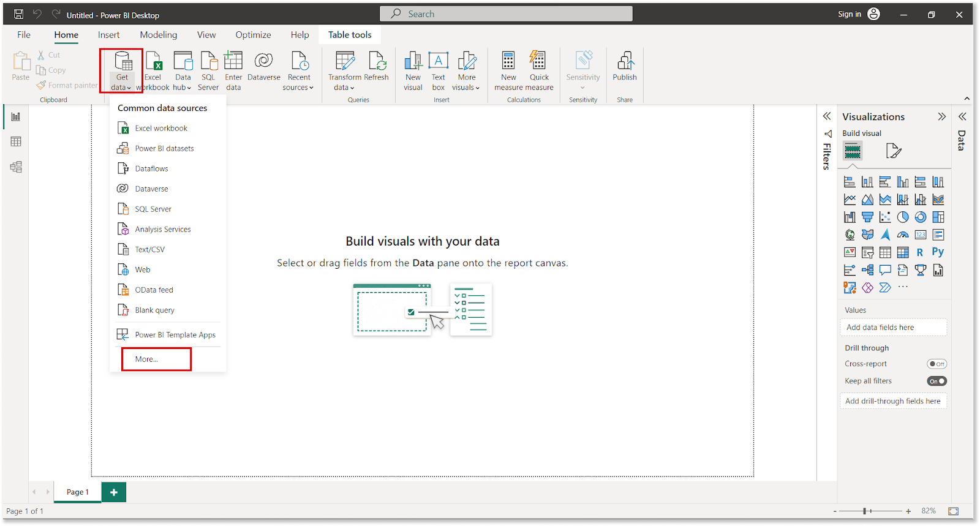Toggle Cross-report drill through off switch
This screenshot has width=980, height=526.
(937, 364)
